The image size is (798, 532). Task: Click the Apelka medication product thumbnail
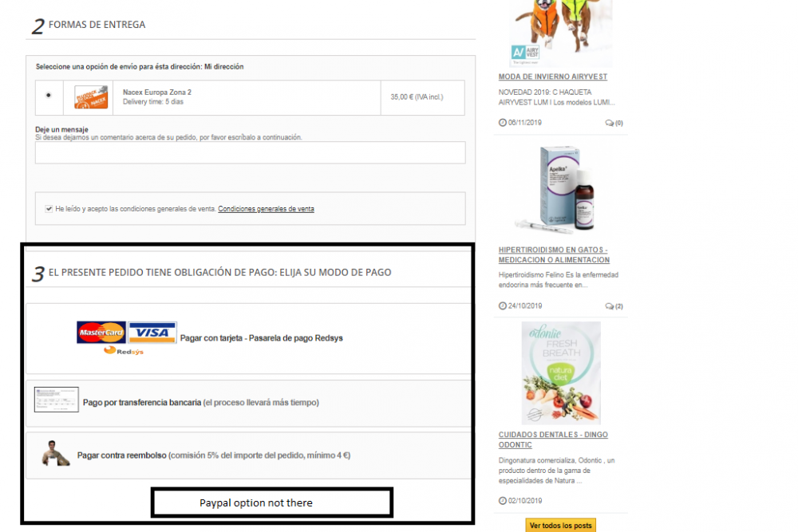click(561, 190)
